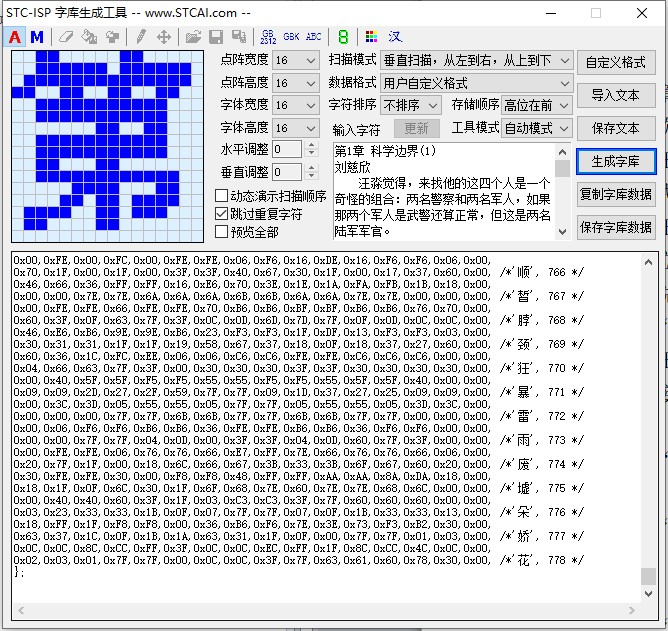Click the comment text '顺', 766
Viewport: 668px width, 631px height.
pyautogui.click(x=542, y=272)
